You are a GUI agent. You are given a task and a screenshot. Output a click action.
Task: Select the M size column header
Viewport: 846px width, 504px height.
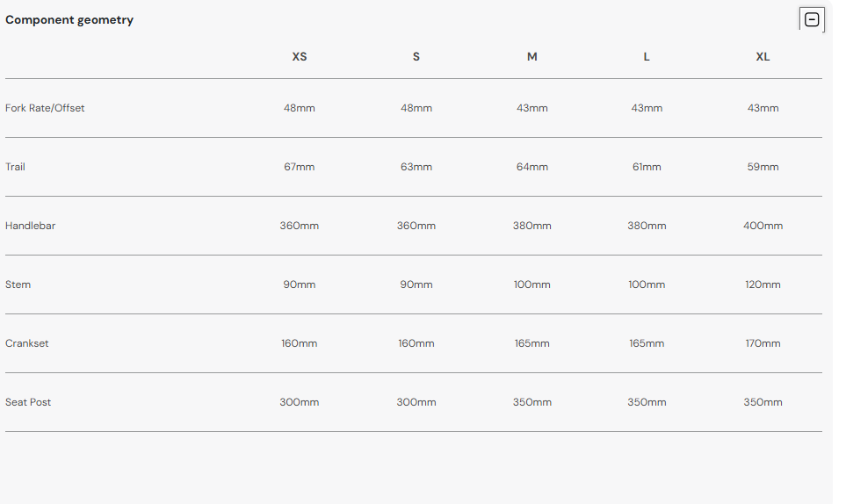pos(532,56)
